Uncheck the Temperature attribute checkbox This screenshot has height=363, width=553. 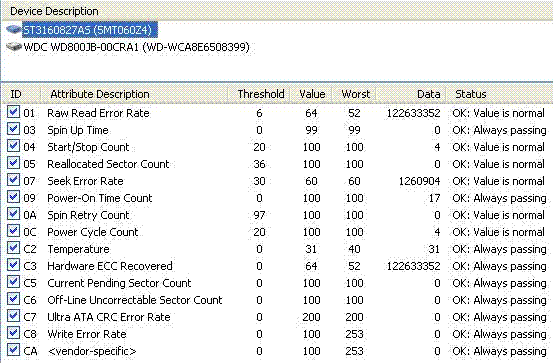coord(13,248)
